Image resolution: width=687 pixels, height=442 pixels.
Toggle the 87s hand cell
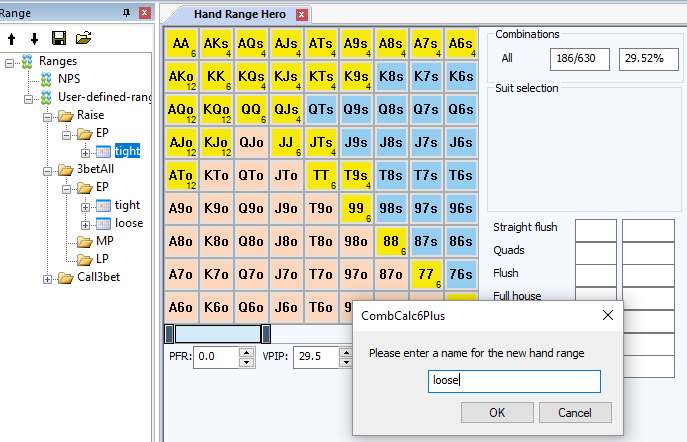click(x=427, y=242)
